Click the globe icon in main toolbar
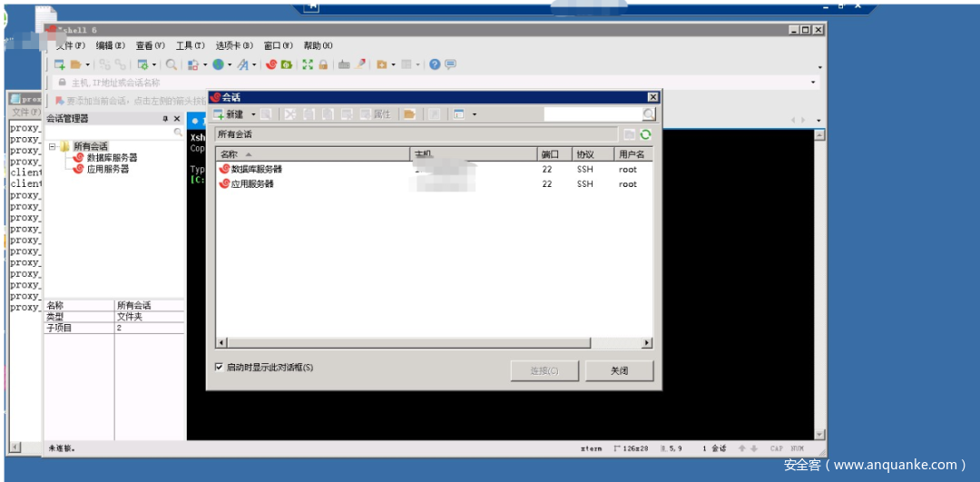This screenshot has width=980, height=482. (219, 64)
